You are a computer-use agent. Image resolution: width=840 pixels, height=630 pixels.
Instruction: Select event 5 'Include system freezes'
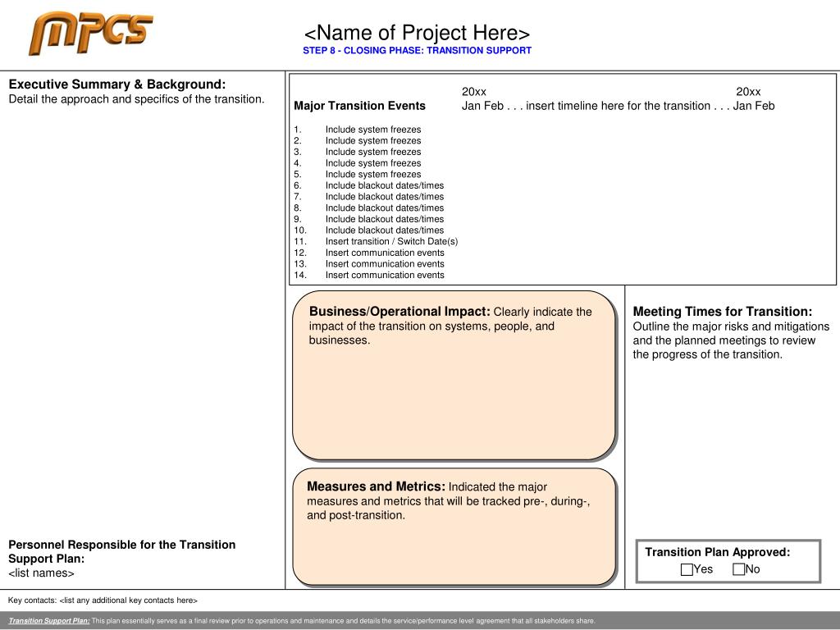point(373,174)
